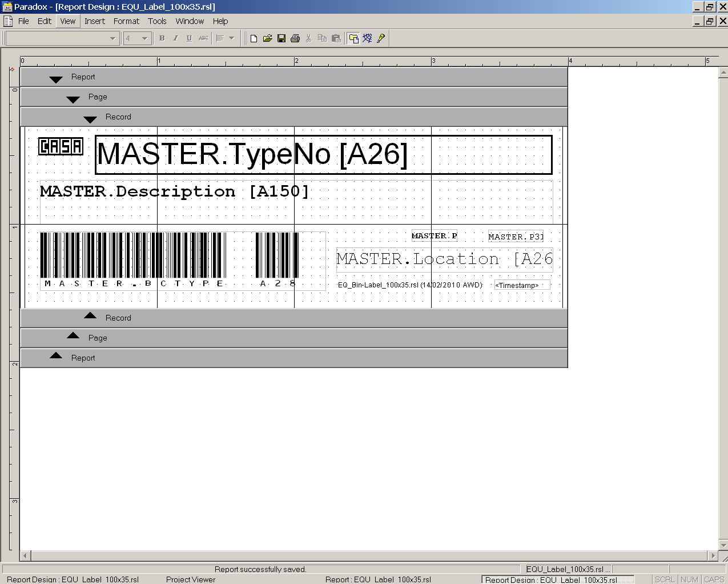
Task: Switch to Project Viewer in the window bar
Action: (191, 579)
